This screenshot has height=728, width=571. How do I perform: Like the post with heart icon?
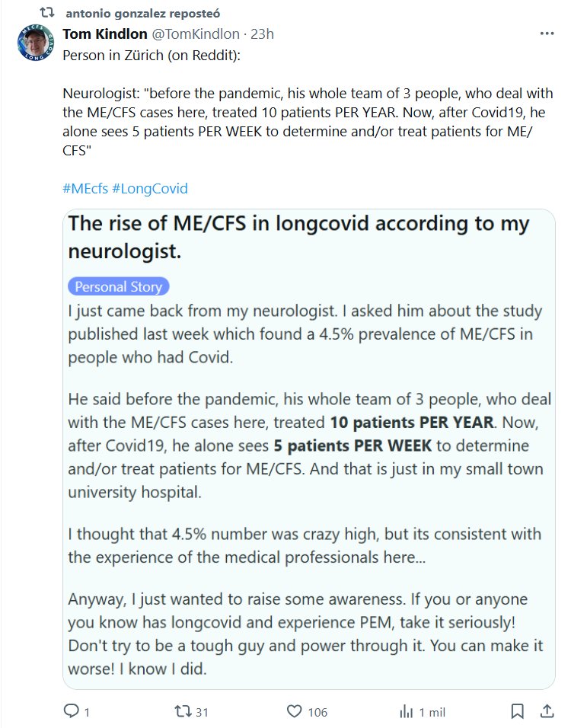pyautogui.click(x=295, y=711)
